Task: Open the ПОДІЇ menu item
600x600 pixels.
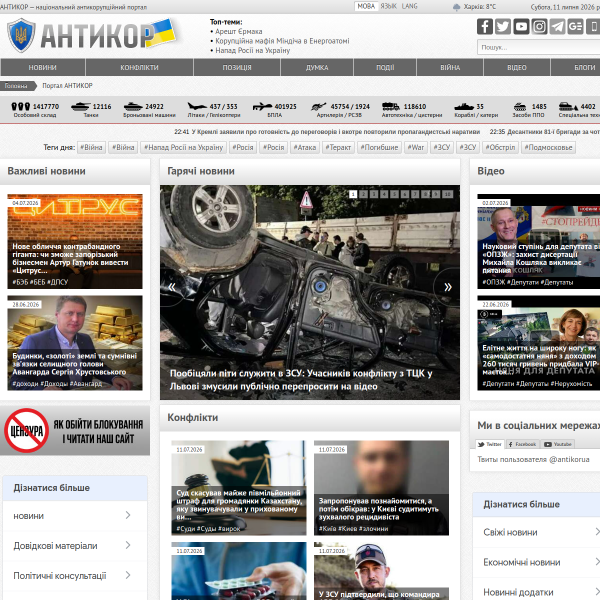Action: [385, 67]
